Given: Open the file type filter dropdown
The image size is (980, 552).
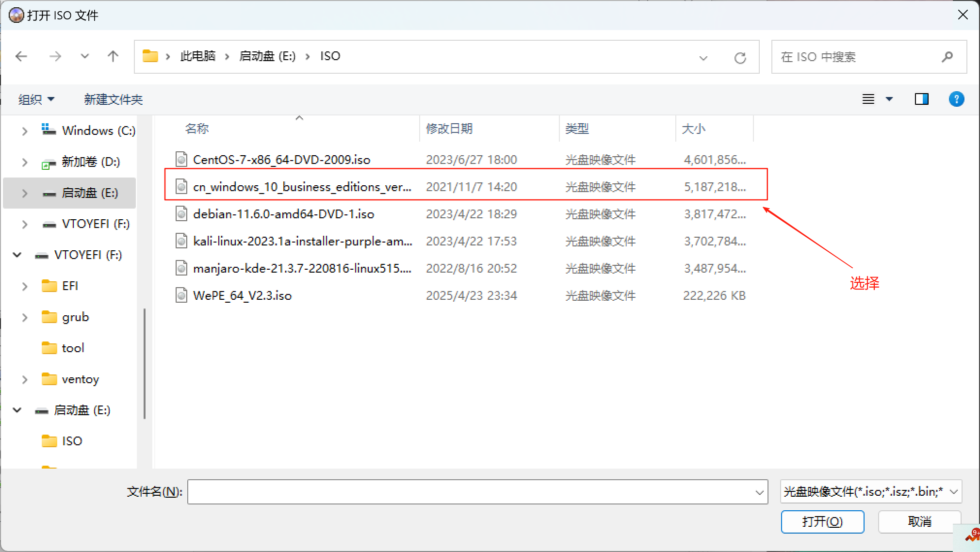Looking at the screenshot, I should coord(871,492).
